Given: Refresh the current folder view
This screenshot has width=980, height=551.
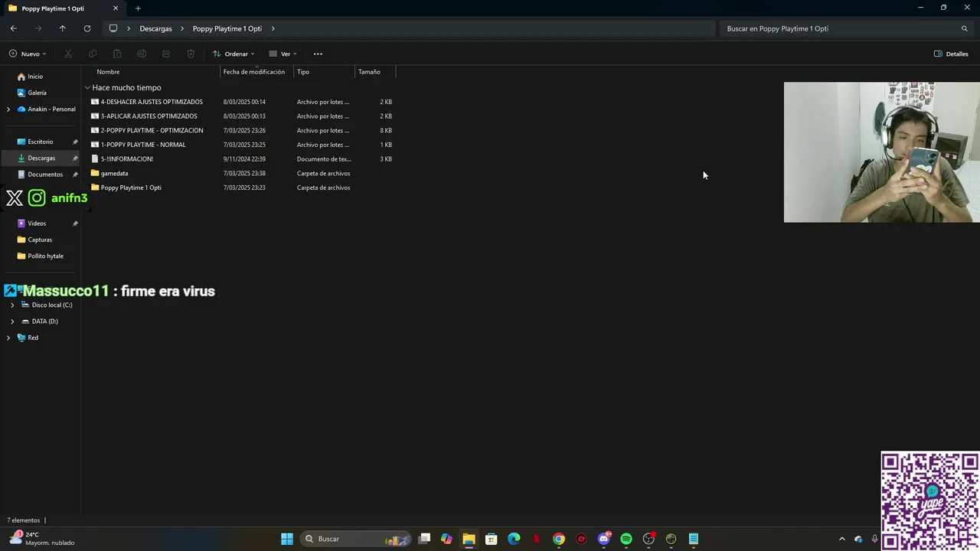Looking at the screenshot, I should 87,28.
